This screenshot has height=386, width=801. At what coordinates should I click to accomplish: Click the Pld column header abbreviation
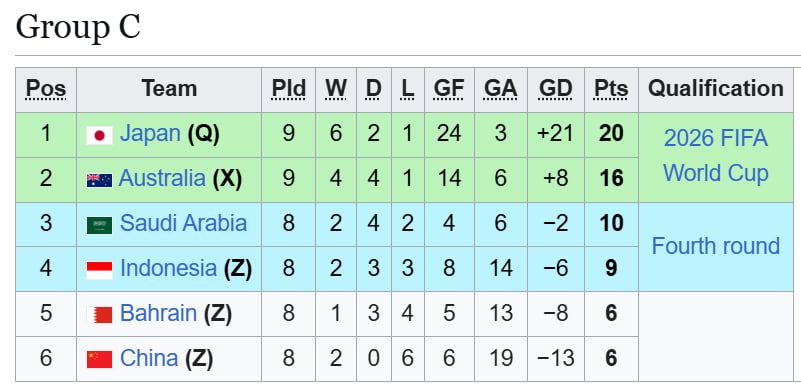pyautogui.click(x=289, y=89)
